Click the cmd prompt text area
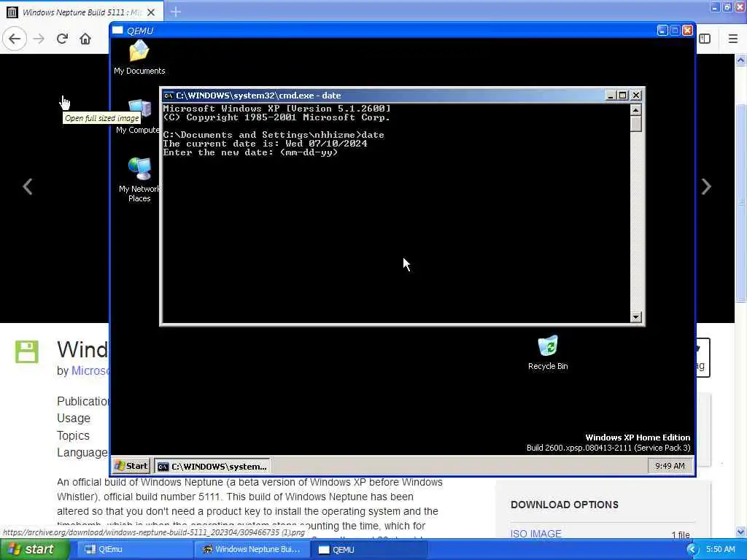This screenshot has height=560, width=747. (x=396, y=214)
